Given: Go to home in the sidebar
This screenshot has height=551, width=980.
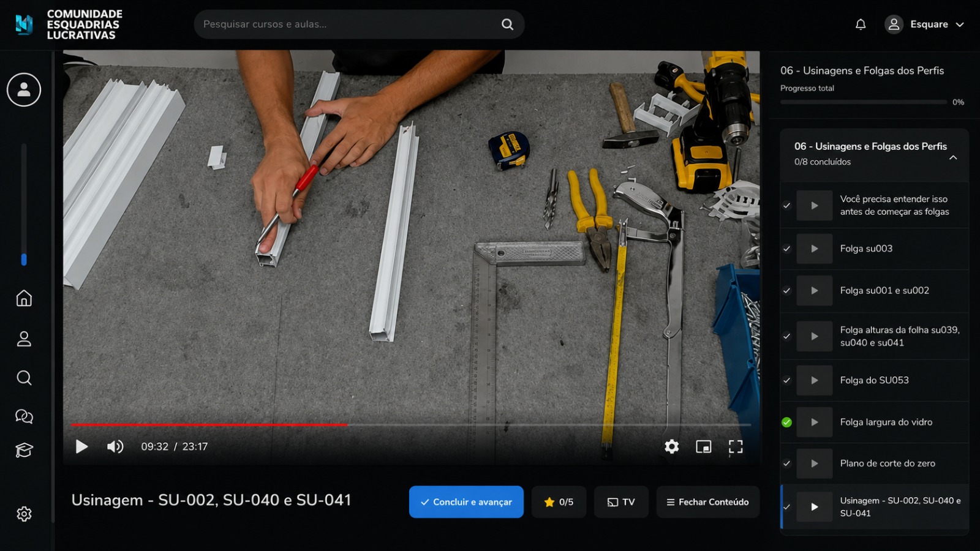Looking at the screenshot, I should pyautogui.click(x=24, y=298).
